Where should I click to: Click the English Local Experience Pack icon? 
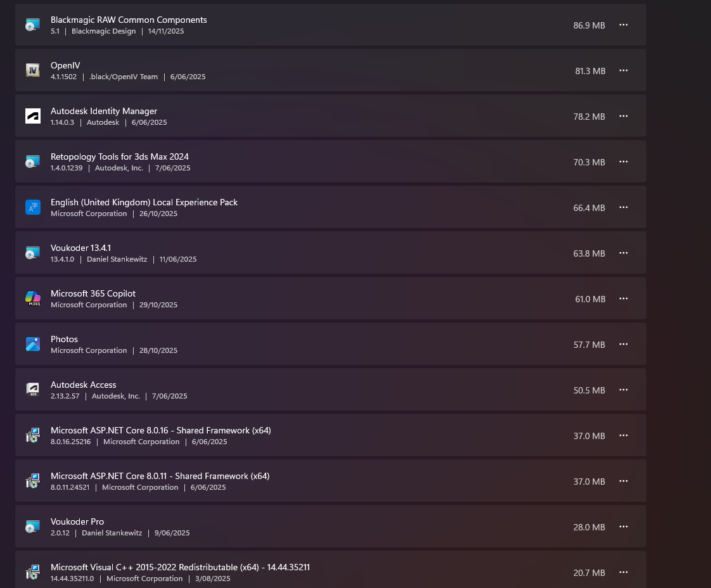[33, 207]
